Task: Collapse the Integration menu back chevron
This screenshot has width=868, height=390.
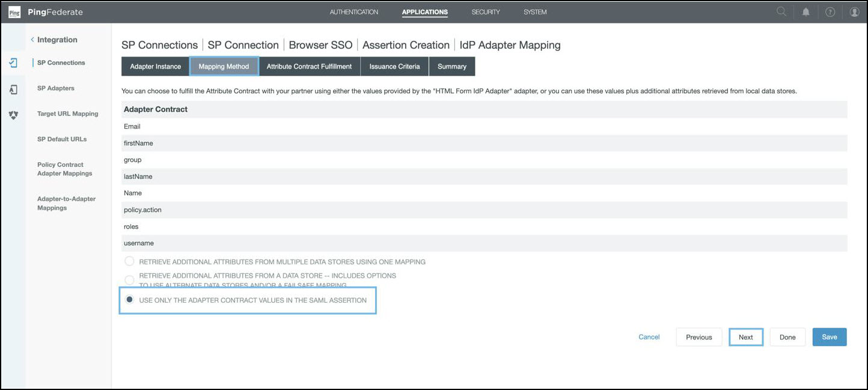Action: tap(32, 40)
